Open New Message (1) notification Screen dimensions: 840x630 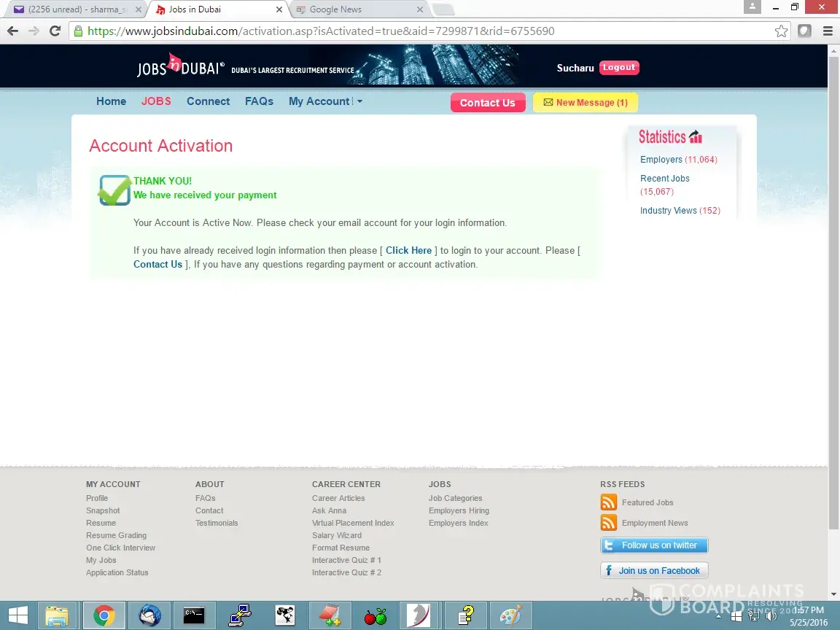tap(585, 103)
